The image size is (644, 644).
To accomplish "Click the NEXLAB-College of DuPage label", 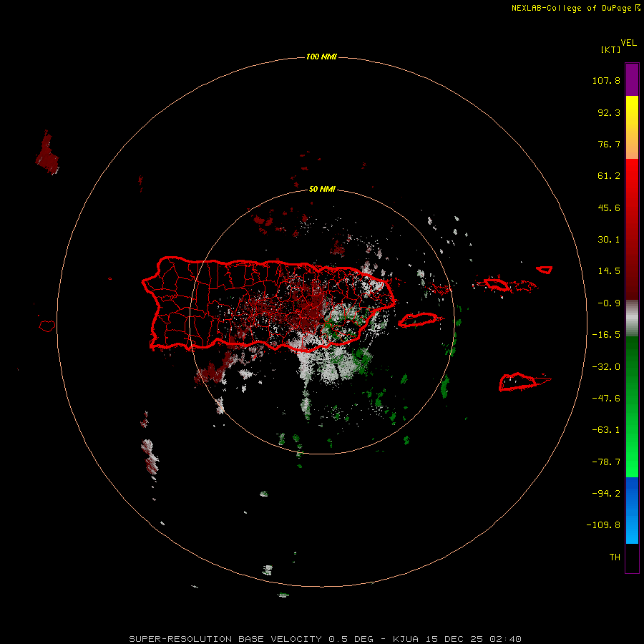I will click(575, 8).
